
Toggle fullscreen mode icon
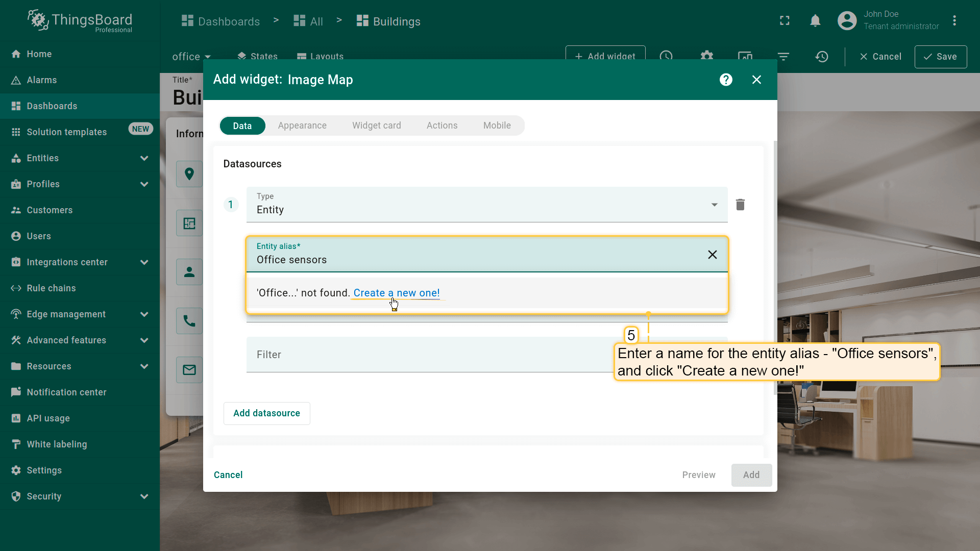click(785, 21)
